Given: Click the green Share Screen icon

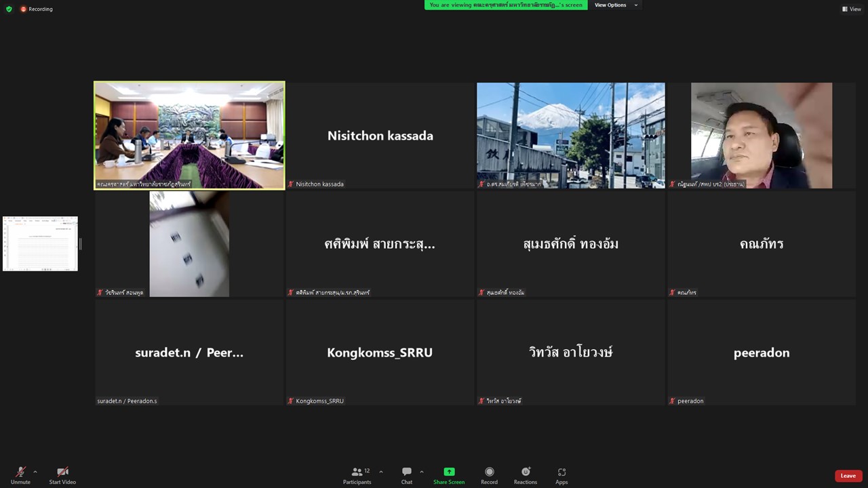Looking at the screenshot, I should click(449, 472).
